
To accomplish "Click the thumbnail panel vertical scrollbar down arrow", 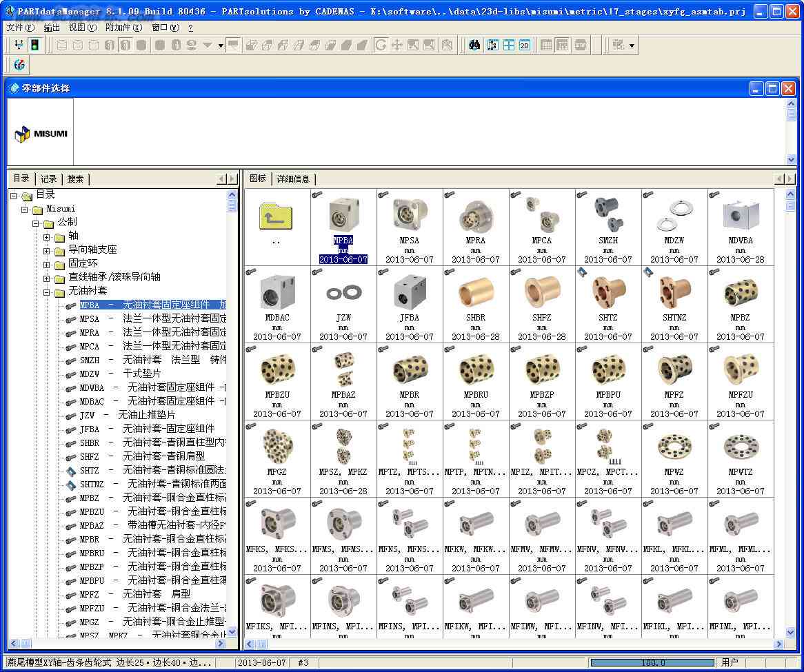I will tap(790, 633).
